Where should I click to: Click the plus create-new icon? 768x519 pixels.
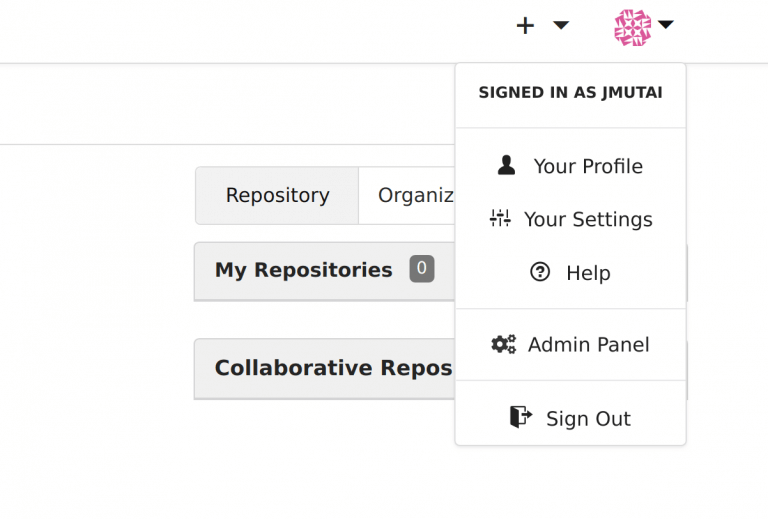tap(525, 26)
